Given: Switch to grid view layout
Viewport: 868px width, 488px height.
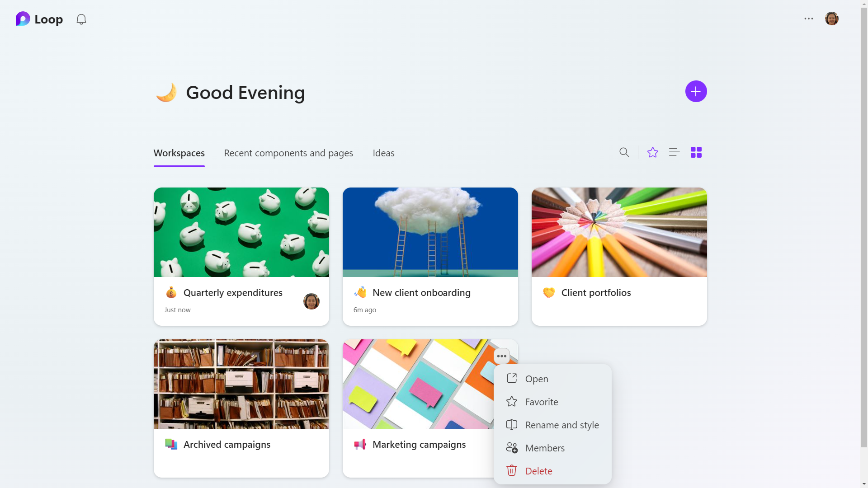Looking at the screenshot, I should coord(696,152).
